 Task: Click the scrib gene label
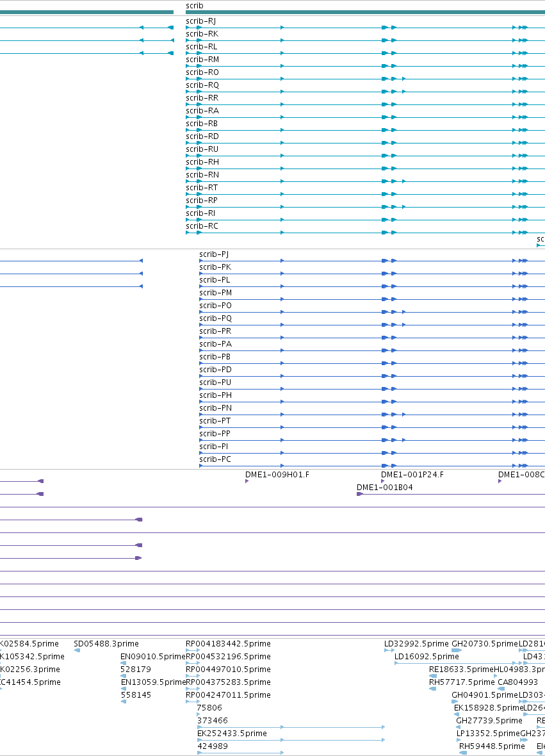point(195,6)
